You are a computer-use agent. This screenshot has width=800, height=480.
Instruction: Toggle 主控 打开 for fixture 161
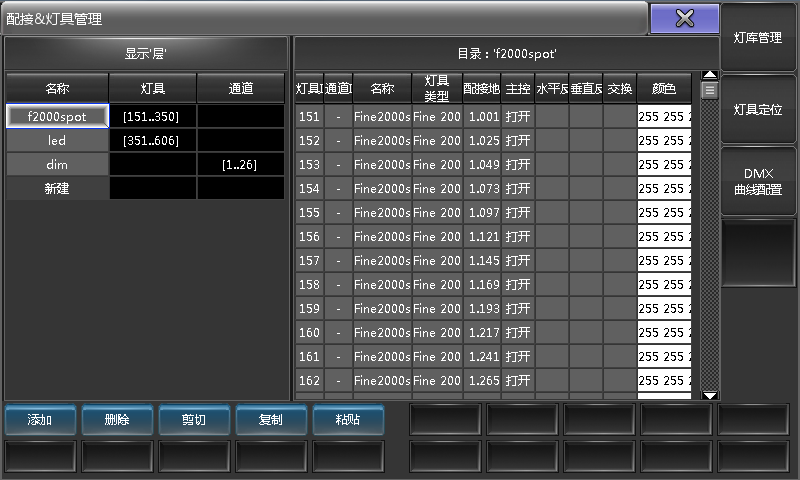[518, 356]
